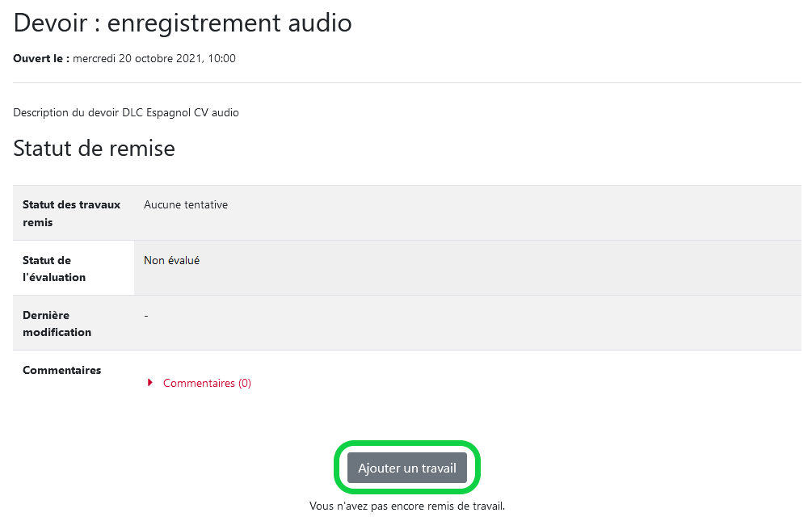
Task: Click 'enregistrement audio' in the page title
Action: coord(229,23)
